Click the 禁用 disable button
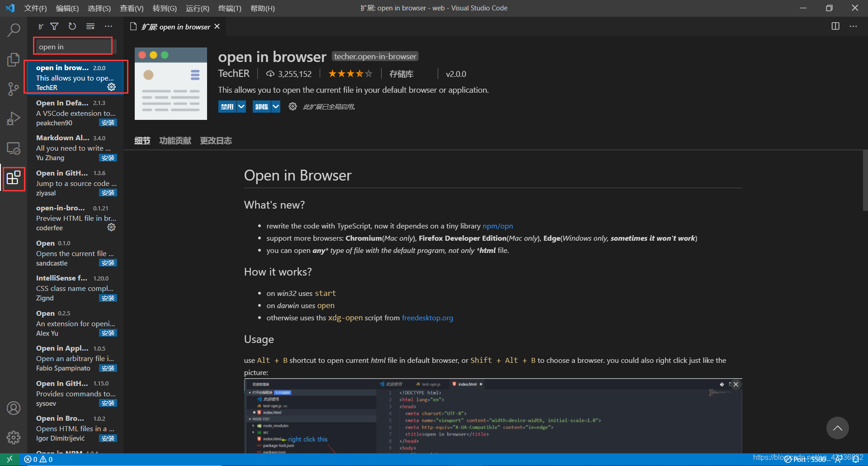The height and width of the screenshot is (466, 868). pos(227,106)
